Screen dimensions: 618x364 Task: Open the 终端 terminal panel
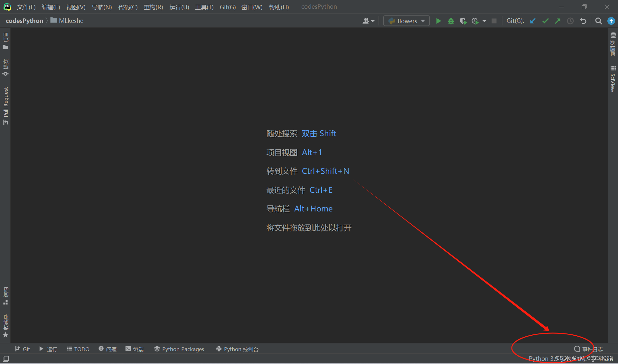coord(135,349)
